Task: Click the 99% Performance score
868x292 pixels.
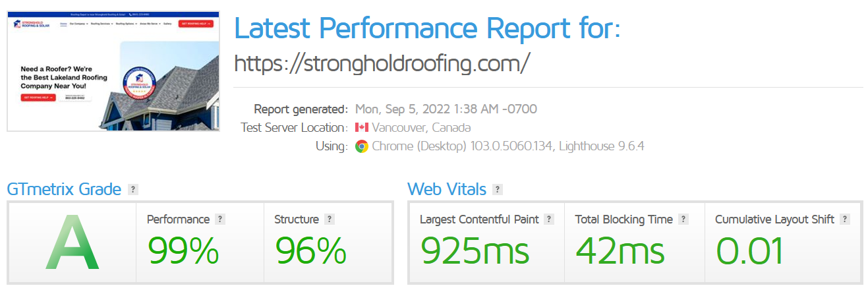Action: (183, 251)
